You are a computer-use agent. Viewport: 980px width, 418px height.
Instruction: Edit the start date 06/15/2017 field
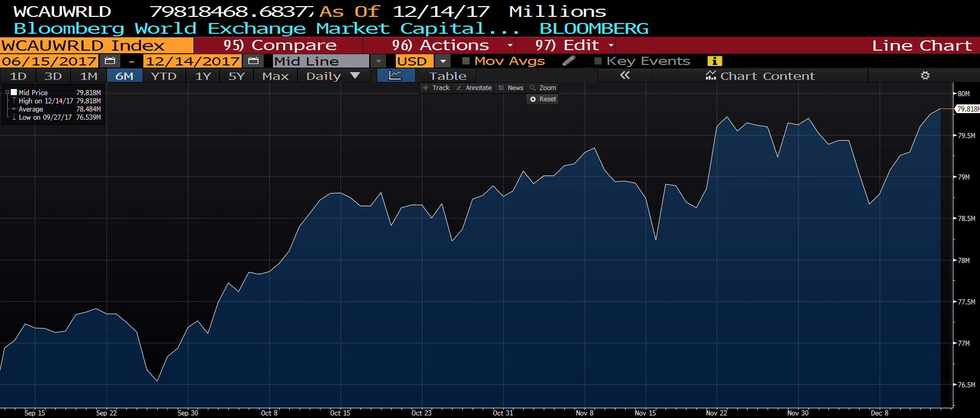[x=49, y=61]
